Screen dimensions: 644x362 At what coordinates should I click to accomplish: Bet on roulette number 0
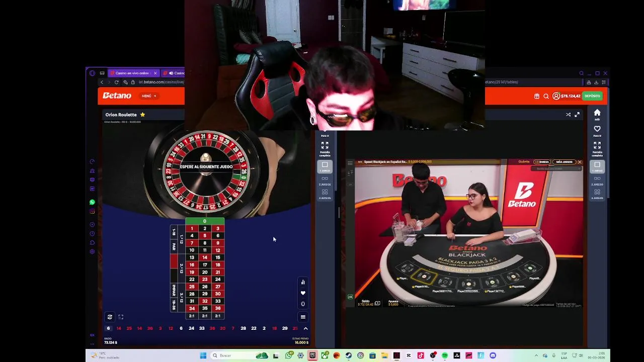pyautogui.click(x=205, y=221)
